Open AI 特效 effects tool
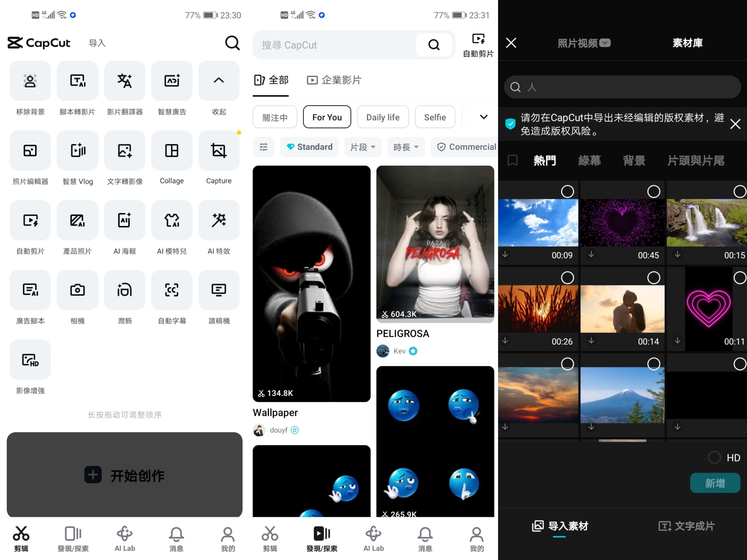Screen dimensions: 747x560 pos(218,220)
